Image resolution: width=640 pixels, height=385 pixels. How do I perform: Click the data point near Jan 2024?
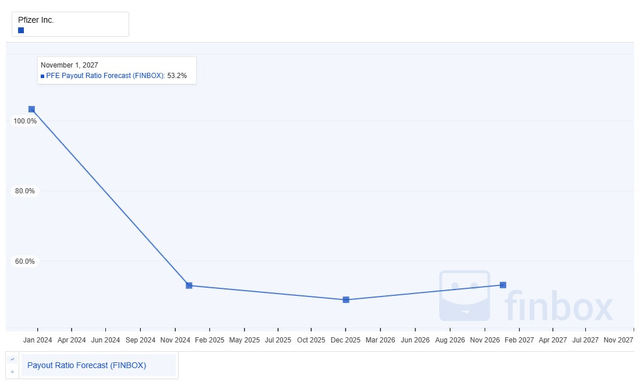[31, 109]
